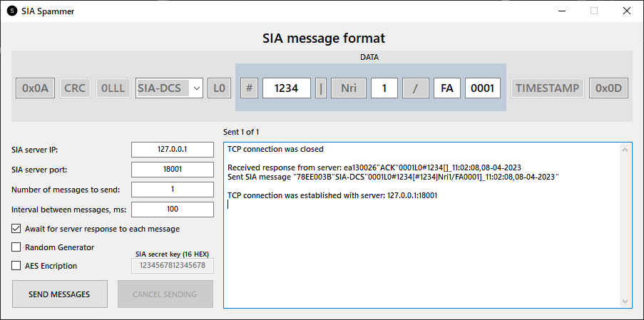Click the CANCEL SENDING button
The width and height of the screenshot is (644, 320).
165,294
